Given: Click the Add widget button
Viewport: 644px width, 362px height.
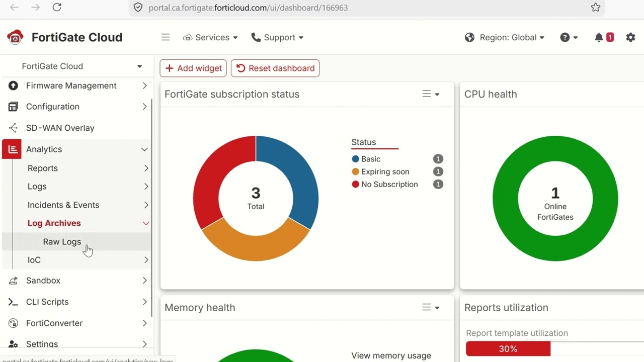Looking at the screenshot, I should [193, 68].
